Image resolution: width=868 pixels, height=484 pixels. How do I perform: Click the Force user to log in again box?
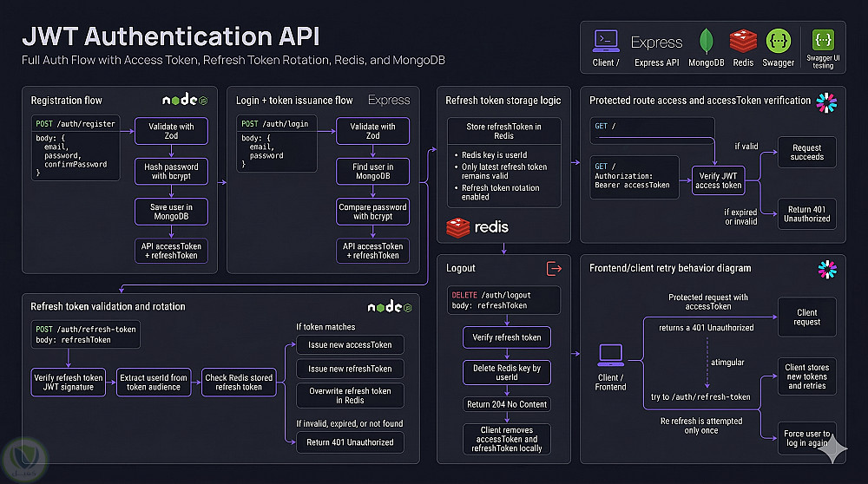[x=806, y=438]
